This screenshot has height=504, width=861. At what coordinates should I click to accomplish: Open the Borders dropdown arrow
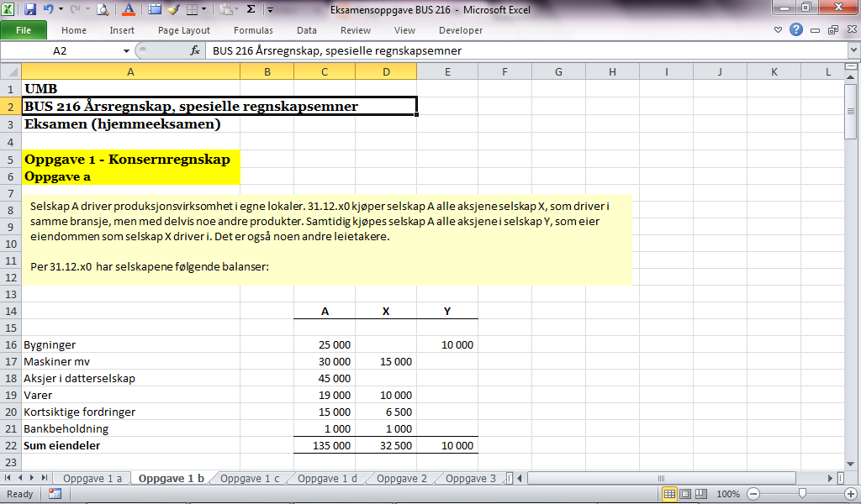point(203,9)
